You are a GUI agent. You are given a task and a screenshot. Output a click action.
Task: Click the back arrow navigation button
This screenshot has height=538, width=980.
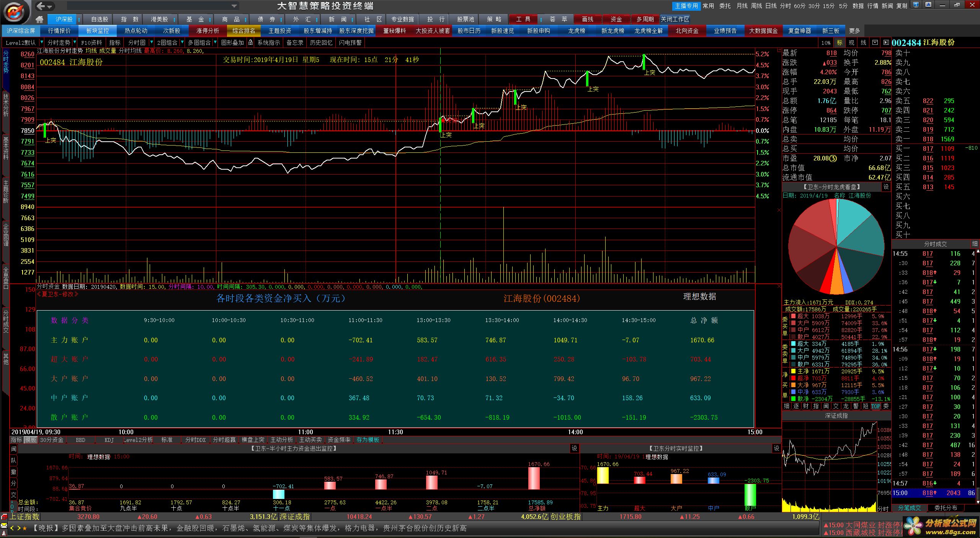pyautogui.click(x=41, y=6)
